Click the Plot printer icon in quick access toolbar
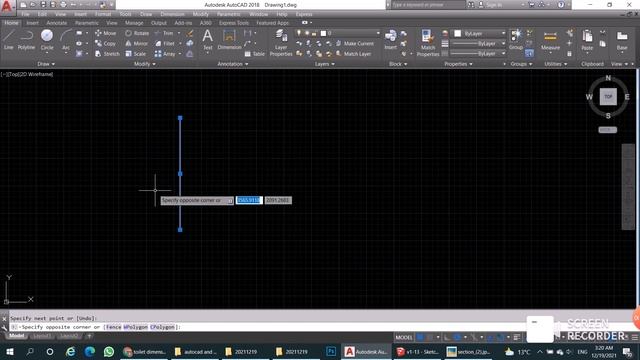Screen dimensions: 640x360 63,5
